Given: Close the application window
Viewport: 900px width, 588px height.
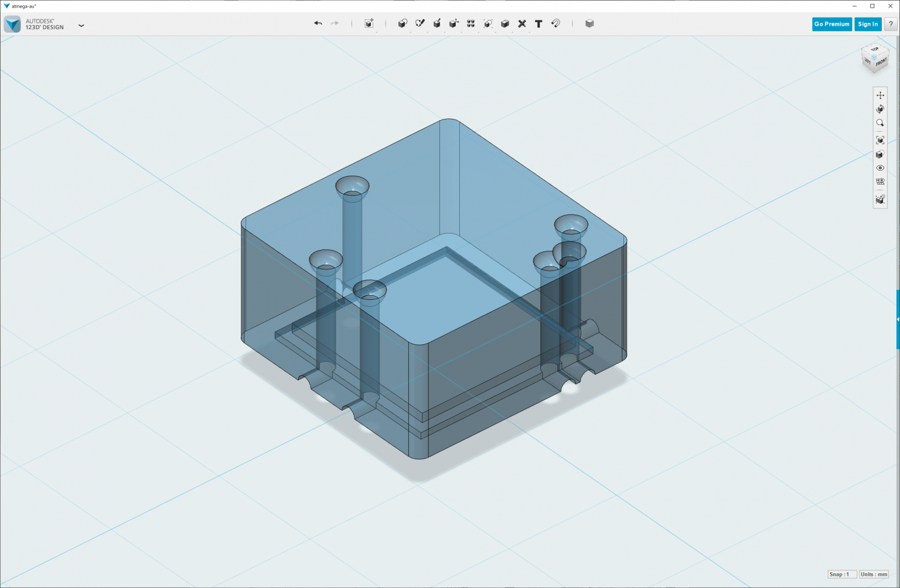Looking at the screenshot, I should (x=890, y=6).
